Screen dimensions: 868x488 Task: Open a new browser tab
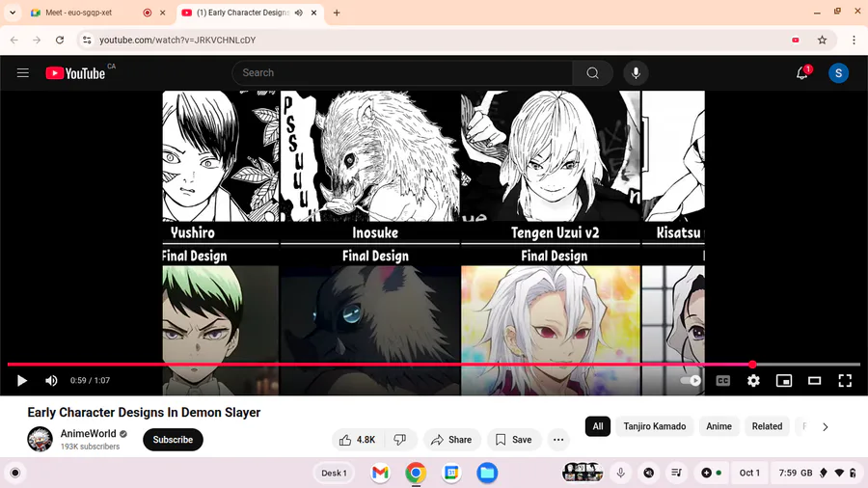pyautogui.click(x=337, y=13)
